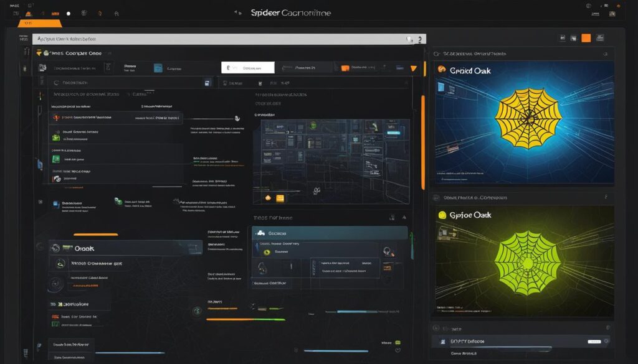Click the small orange dot at top right corner

coord(619,6)
